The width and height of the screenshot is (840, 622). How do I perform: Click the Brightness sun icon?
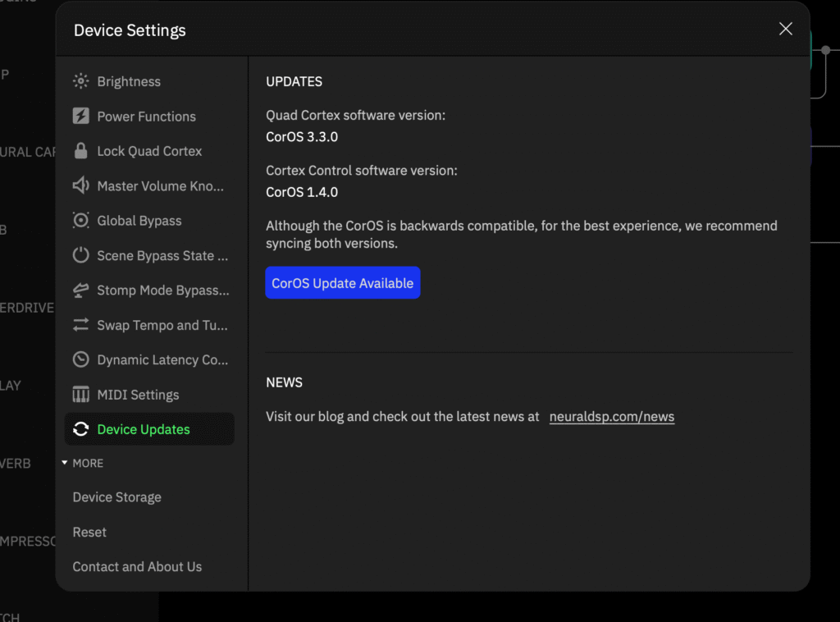[x=80, y=81]
